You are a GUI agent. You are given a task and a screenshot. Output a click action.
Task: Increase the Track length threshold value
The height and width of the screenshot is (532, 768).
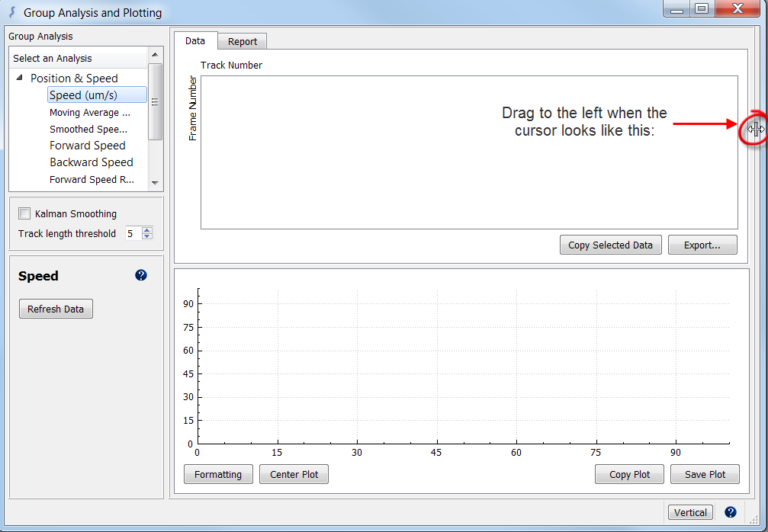click(147, 230)
